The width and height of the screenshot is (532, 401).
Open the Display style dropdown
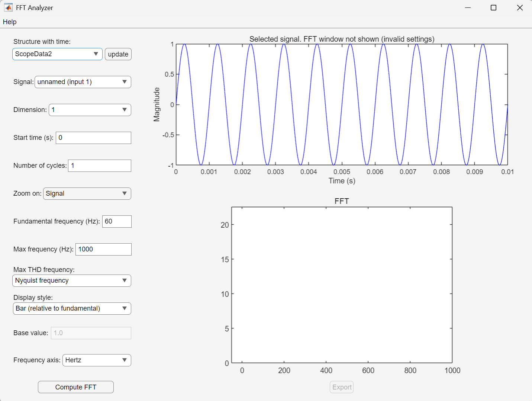click(x=72, y=308)
